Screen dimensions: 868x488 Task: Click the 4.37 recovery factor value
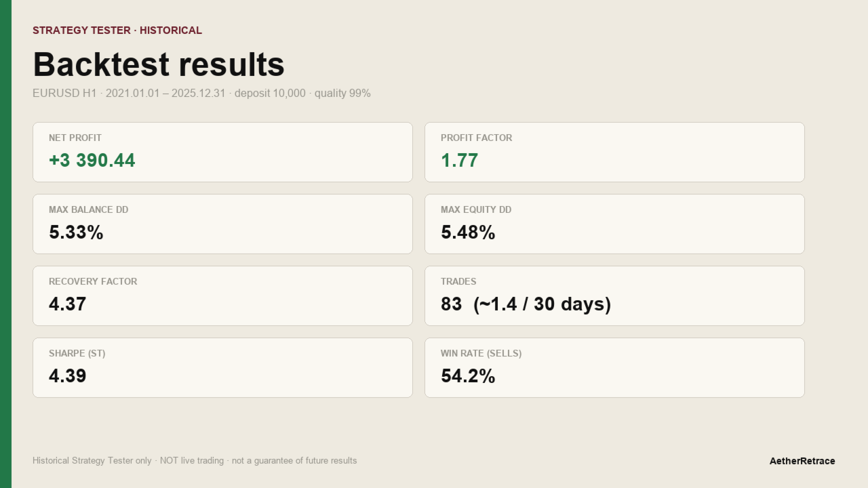point(68,304)
